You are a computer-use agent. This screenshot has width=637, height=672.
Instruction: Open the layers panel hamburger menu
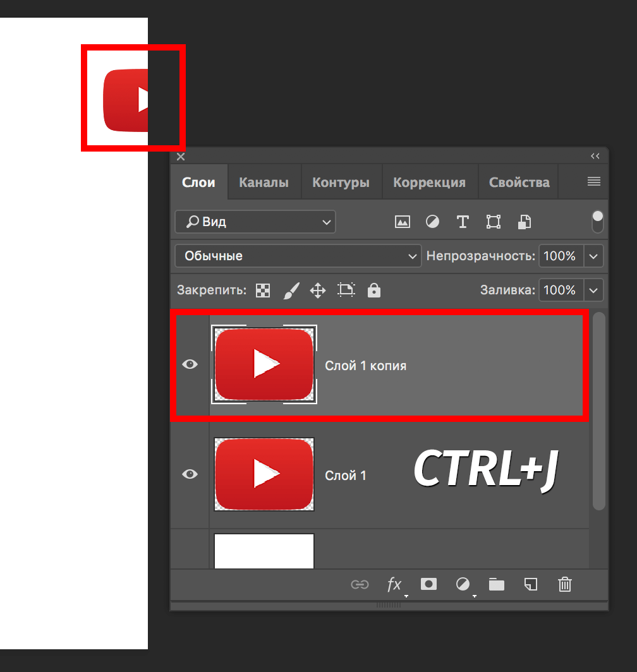point(593,182)
